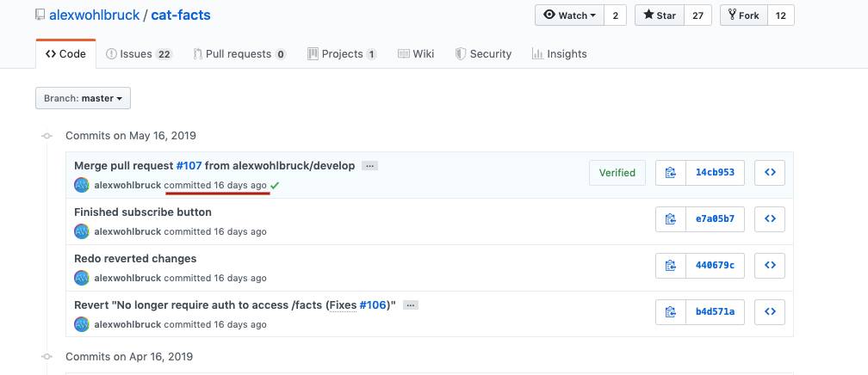The width and height of the screenshot is (868, 375).
Task: Open the Projects tab
Action: coord(342,53)
